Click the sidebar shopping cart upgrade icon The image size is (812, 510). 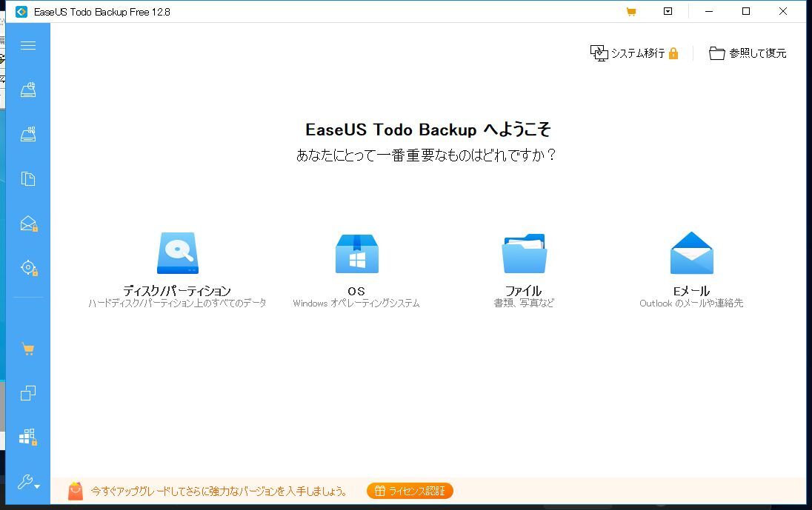pos(28,348)
